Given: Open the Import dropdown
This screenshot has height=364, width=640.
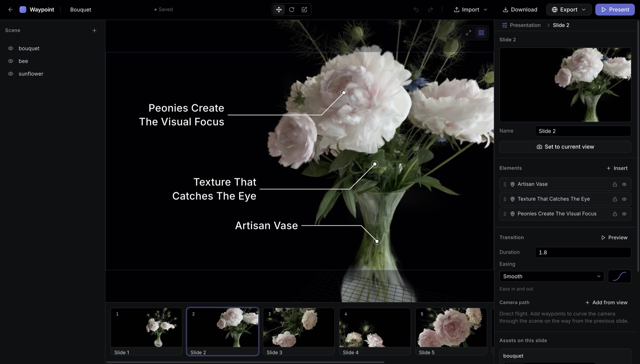Looking at the screenshot, I should (470, 10).
